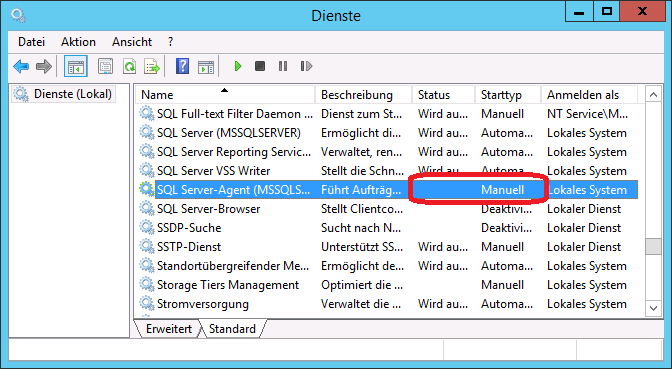This screenshot has height=369, width=672.
Task: Select the SSDP-Suche service
Action: (189, 228)
